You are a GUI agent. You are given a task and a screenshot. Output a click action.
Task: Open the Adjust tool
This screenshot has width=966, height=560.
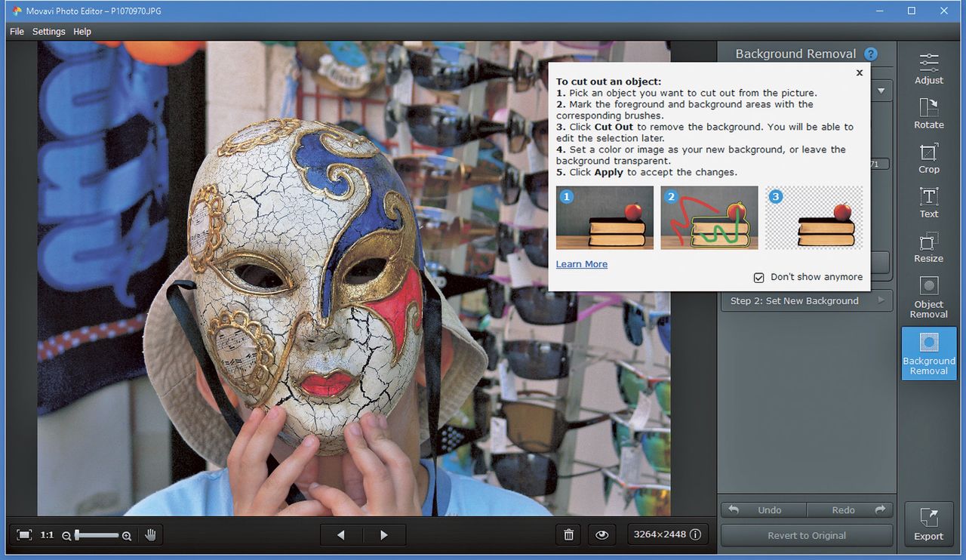tap(928, 69)
